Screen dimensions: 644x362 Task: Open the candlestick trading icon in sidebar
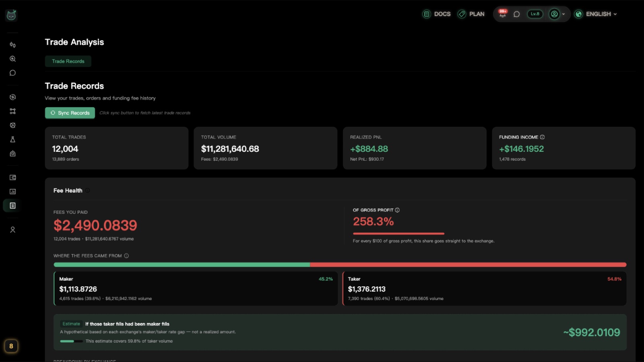click(x=12, y=45)
